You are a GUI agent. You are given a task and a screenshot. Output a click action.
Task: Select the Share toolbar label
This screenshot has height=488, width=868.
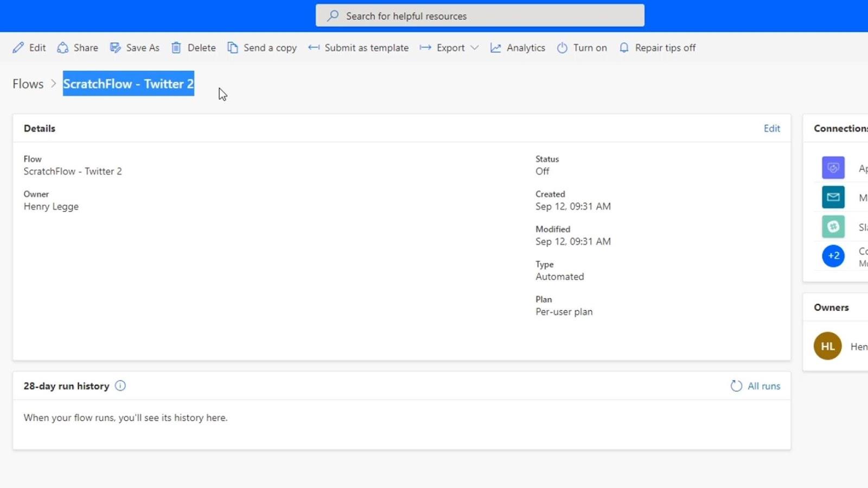[86, 48]
